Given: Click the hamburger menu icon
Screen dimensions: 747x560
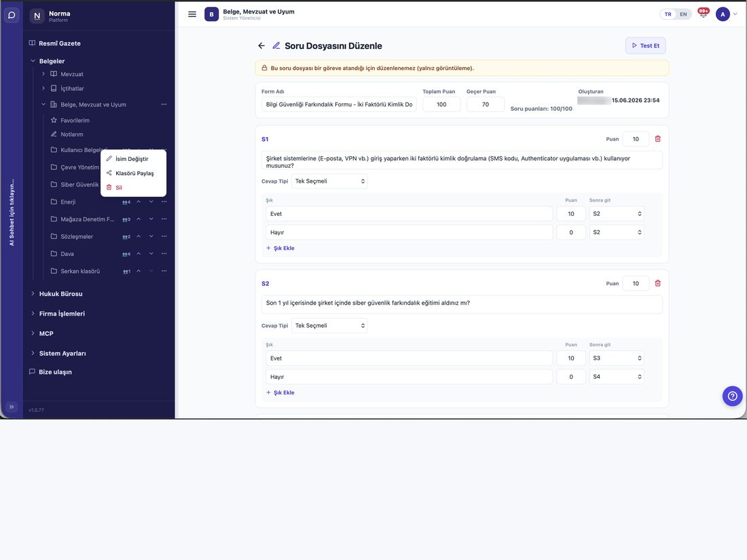Looking at the screenshot, I should (x=192, y=14).
